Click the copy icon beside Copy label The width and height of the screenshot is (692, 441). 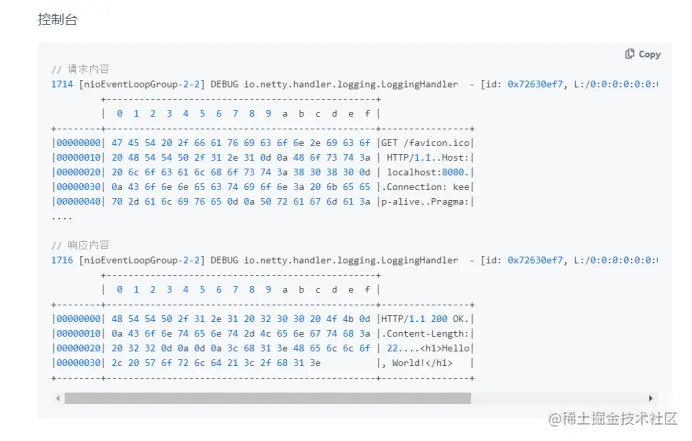(630, 54)
